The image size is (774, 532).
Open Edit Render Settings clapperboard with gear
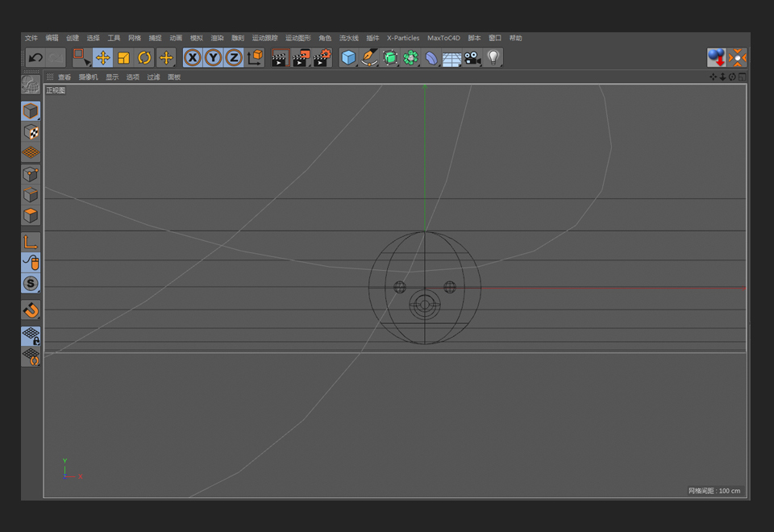[322, 58]
